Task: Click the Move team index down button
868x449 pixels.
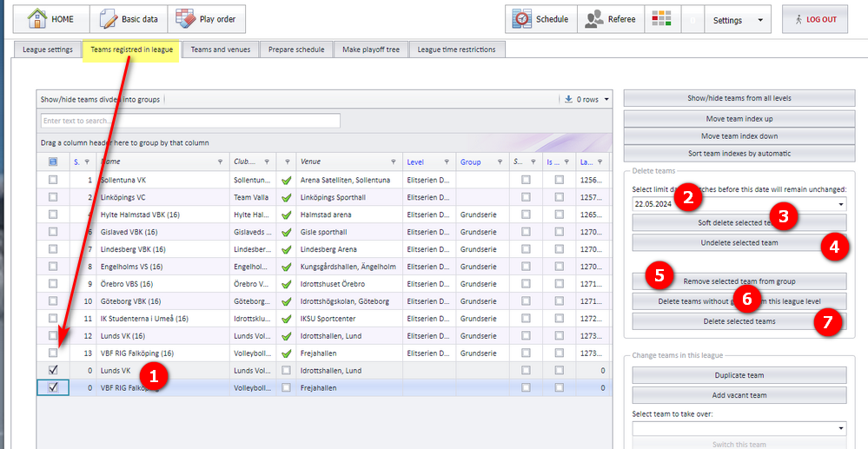Action: click(739, 135)
